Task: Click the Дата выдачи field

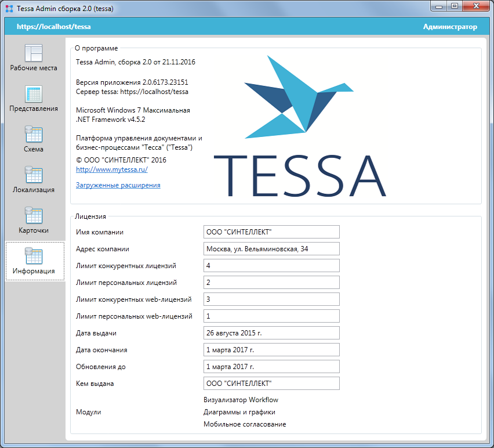Action: click(271, 333)
